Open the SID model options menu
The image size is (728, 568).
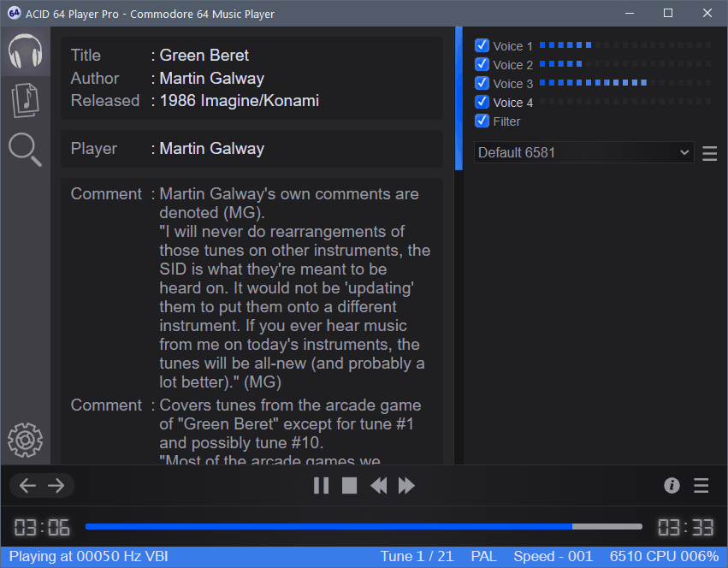tap(709, 153)
